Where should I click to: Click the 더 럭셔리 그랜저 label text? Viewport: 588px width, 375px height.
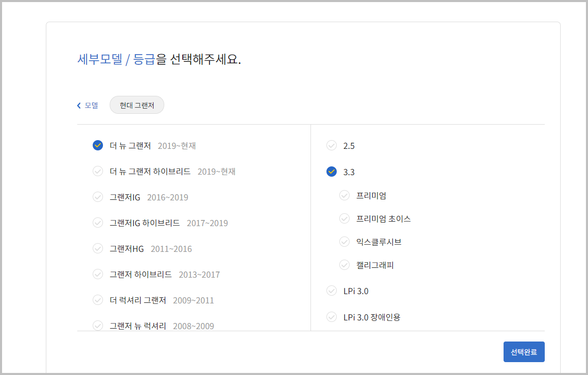tap(137, 300)
